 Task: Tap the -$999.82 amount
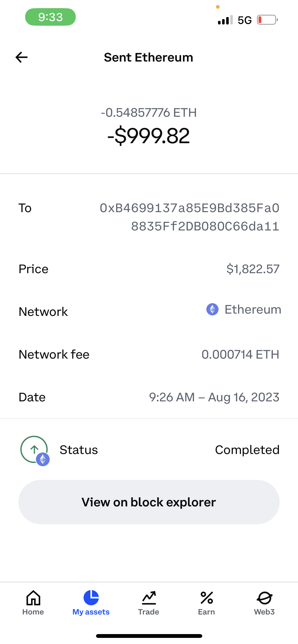coord(149,136)
